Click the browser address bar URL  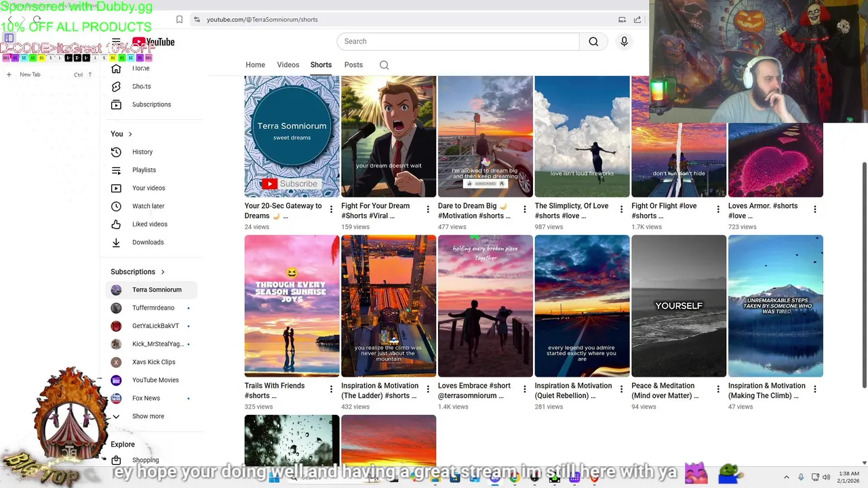click(x=262, y=20)
